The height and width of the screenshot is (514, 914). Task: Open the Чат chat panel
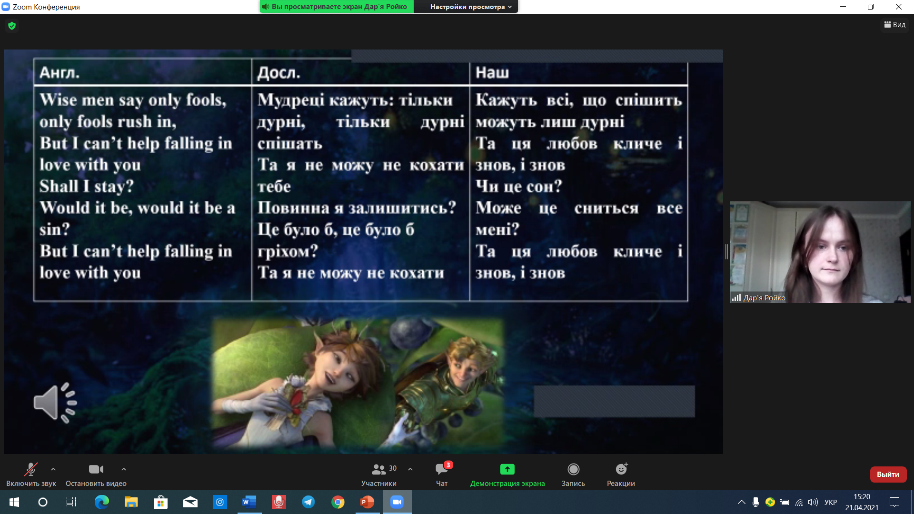(441, 469)
